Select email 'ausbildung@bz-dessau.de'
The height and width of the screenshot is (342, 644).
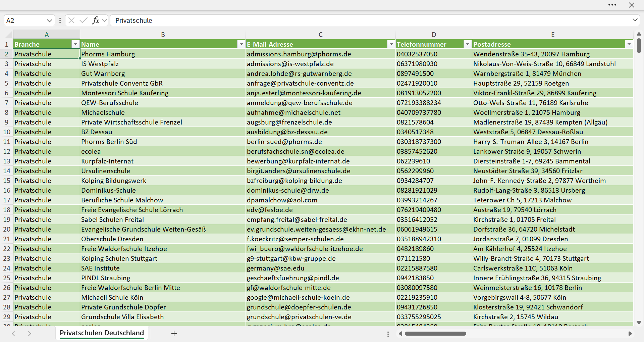coord(321,132)
